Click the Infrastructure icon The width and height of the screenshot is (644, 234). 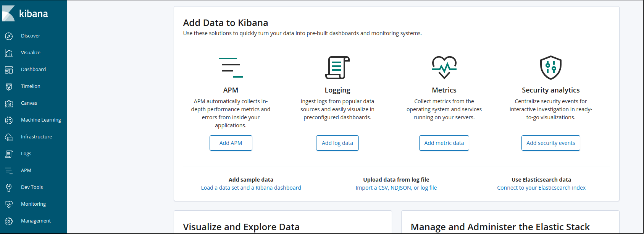click(x=9, y=137)
